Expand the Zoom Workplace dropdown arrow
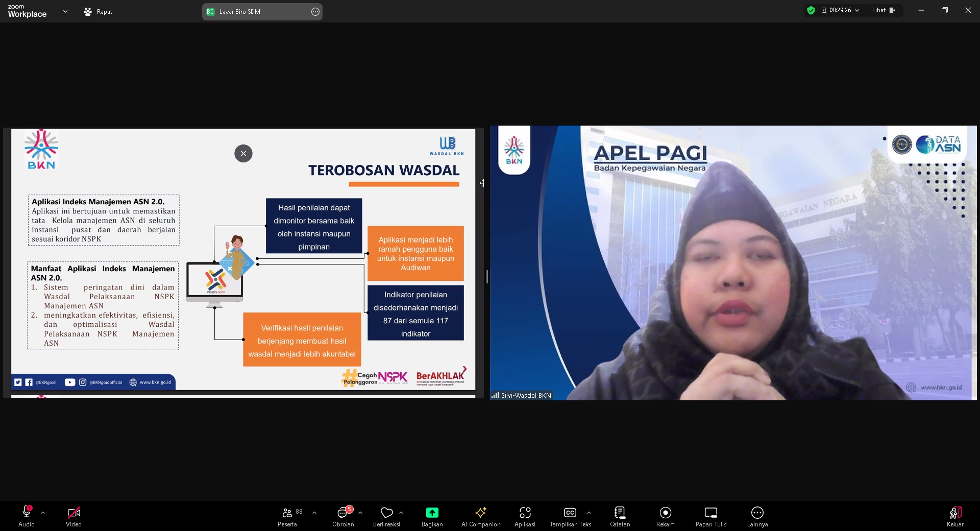 pos(65,11)
